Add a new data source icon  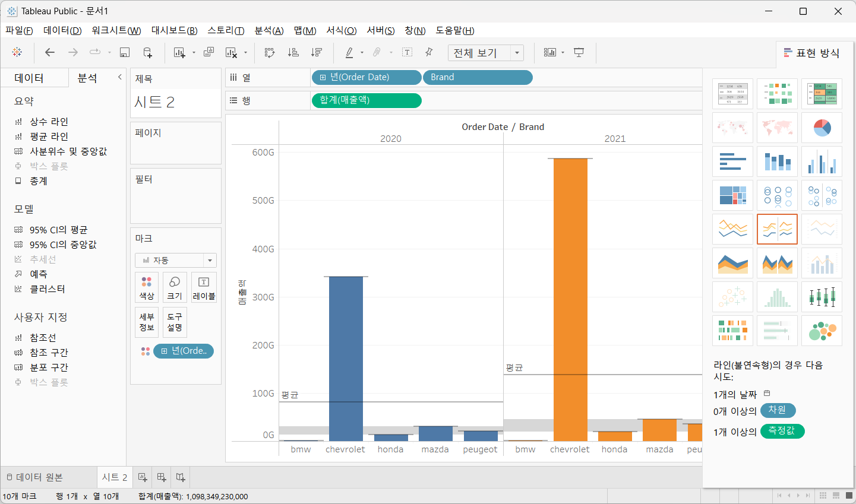coord(148,52)
